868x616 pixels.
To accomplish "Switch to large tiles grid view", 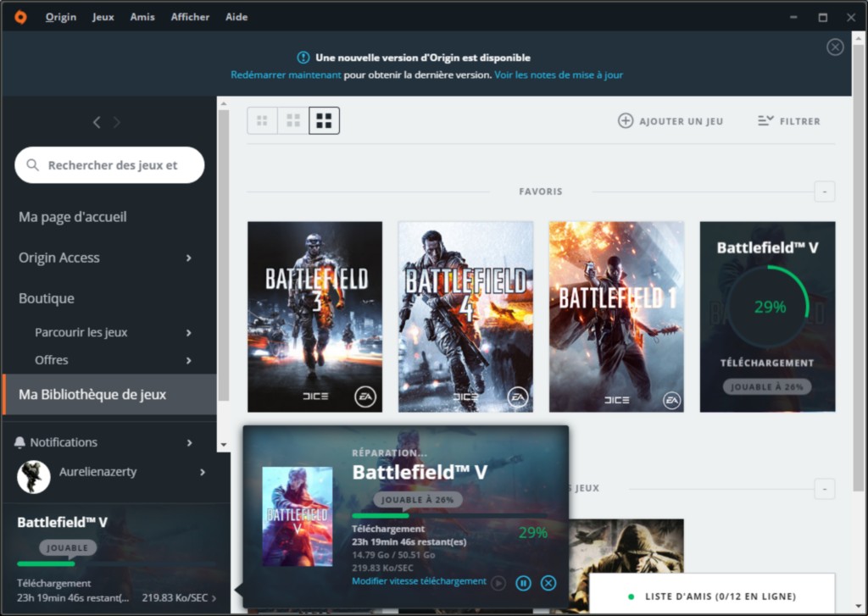I will (324, 120).
